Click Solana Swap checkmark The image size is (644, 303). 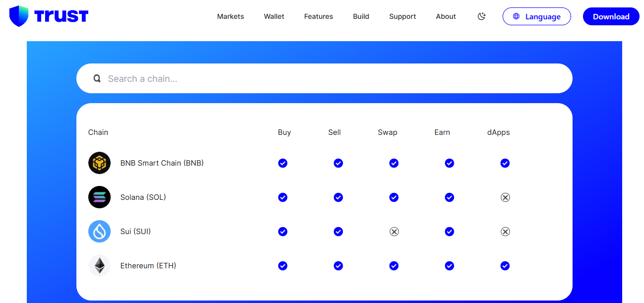pos(394,197)
